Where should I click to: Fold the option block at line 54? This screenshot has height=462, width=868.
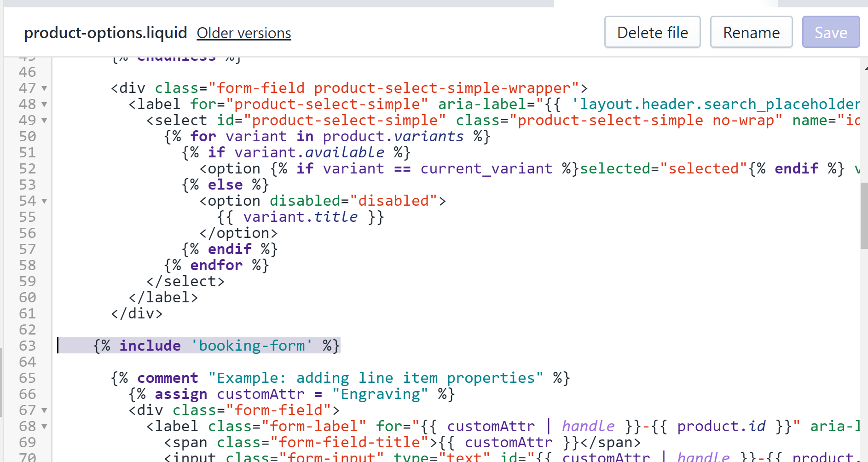pos(44,201)
